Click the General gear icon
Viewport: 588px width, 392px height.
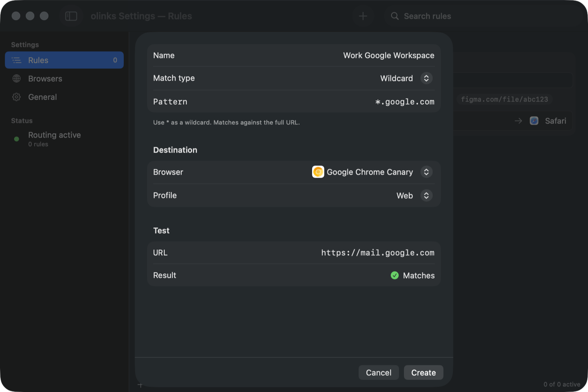(17, 97)
